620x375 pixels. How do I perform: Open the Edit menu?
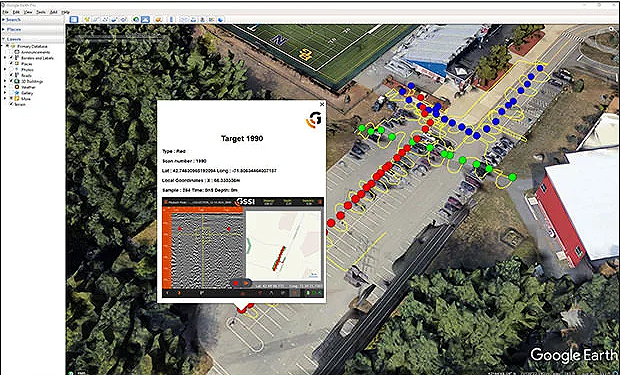click(17, 12)
